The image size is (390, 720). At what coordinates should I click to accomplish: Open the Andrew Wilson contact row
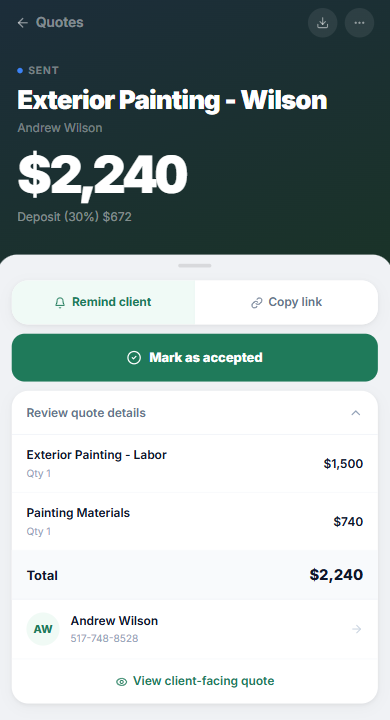tap(195, 629)
